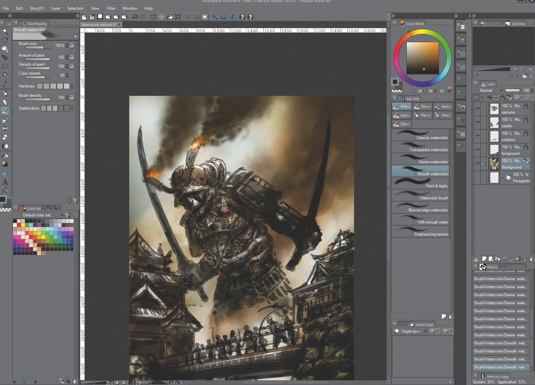Pick a hue on the color wheel ring

pyautogui.click(x=422, y=32)
